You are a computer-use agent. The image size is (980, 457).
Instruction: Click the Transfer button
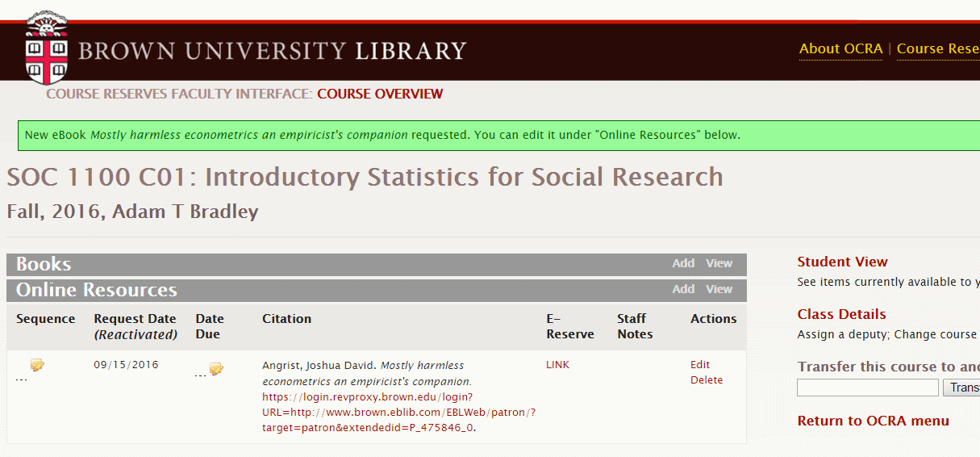(961, 388)
